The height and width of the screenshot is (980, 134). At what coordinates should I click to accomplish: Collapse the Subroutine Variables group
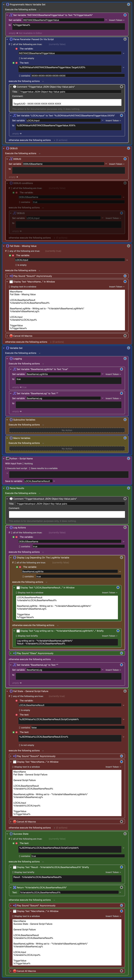coord(7,420)
